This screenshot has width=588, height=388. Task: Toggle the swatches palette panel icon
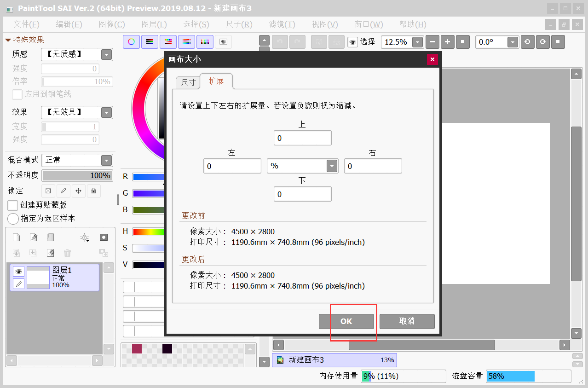point(205,42)
